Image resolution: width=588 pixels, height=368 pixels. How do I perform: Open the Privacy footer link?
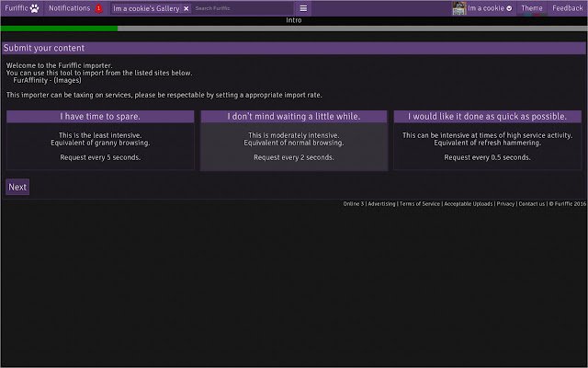click(x=505, y=204)
